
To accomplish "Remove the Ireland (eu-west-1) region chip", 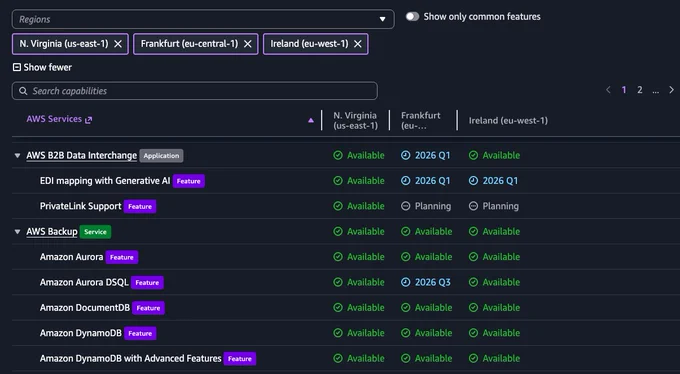I will 358,44.
